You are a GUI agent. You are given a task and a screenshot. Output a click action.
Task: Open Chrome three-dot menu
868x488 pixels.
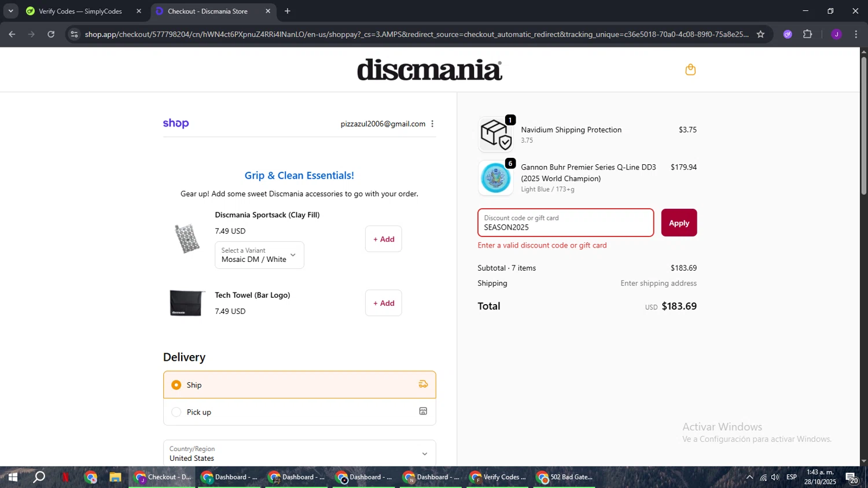856,34
